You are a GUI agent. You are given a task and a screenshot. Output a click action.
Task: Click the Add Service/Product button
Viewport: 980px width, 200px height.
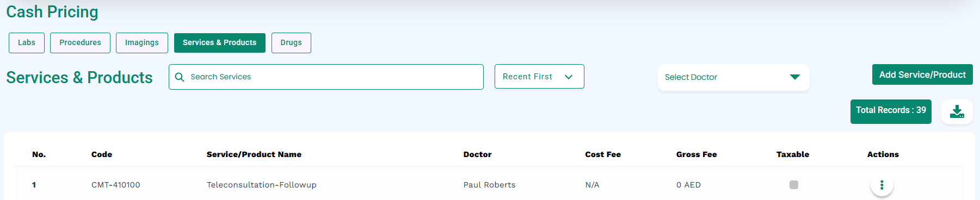click(922, 75)
